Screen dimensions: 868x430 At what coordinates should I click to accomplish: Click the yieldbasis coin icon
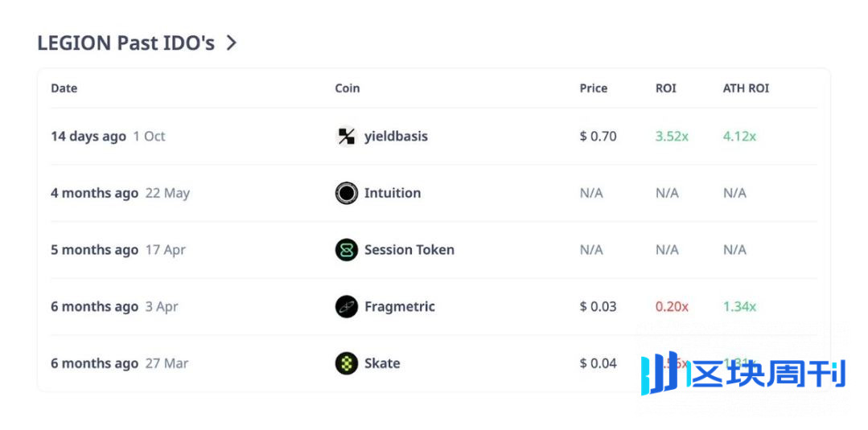[x=346, y=137]
